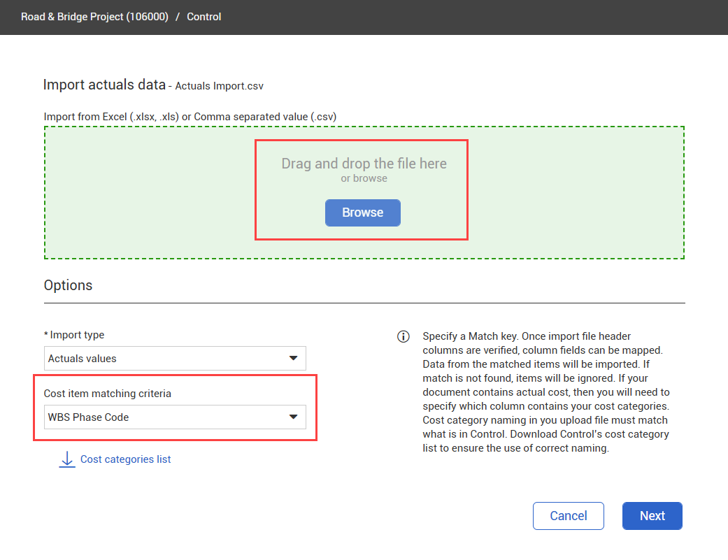Click the 'or browse' text in the drop zone
This screenshot has height=560, width=728.
click(364, 178)
